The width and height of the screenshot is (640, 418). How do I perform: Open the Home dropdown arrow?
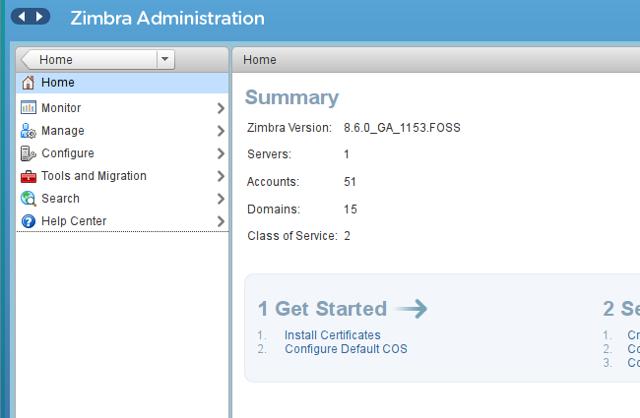pyautogui.click(x=165, y=60)
